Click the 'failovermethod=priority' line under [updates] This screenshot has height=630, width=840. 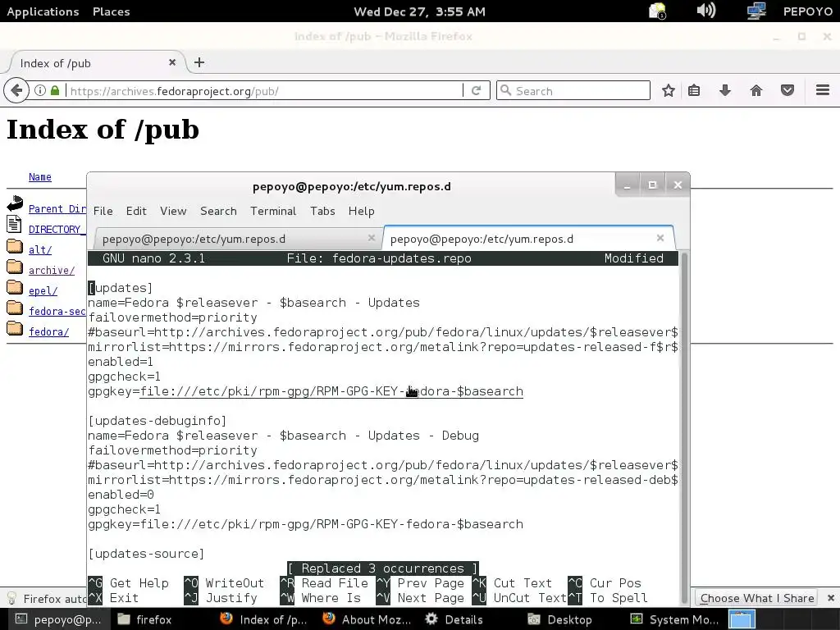coord(172,317)
